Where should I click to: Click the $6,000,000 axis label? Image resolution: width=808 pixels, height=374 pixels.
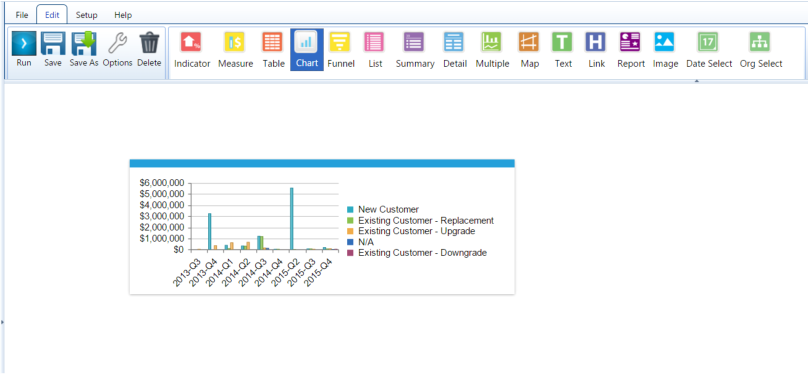(x=162, y=183)
